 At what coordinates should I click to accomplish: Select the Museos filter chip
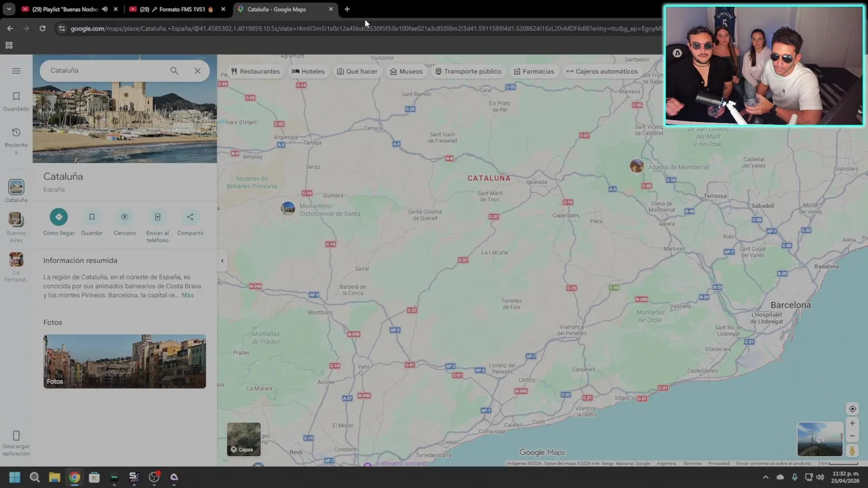[406, 71]
